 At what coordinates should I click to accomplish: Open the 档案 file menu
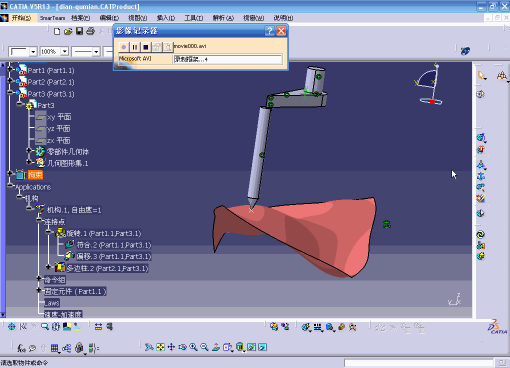click(80, 18)
